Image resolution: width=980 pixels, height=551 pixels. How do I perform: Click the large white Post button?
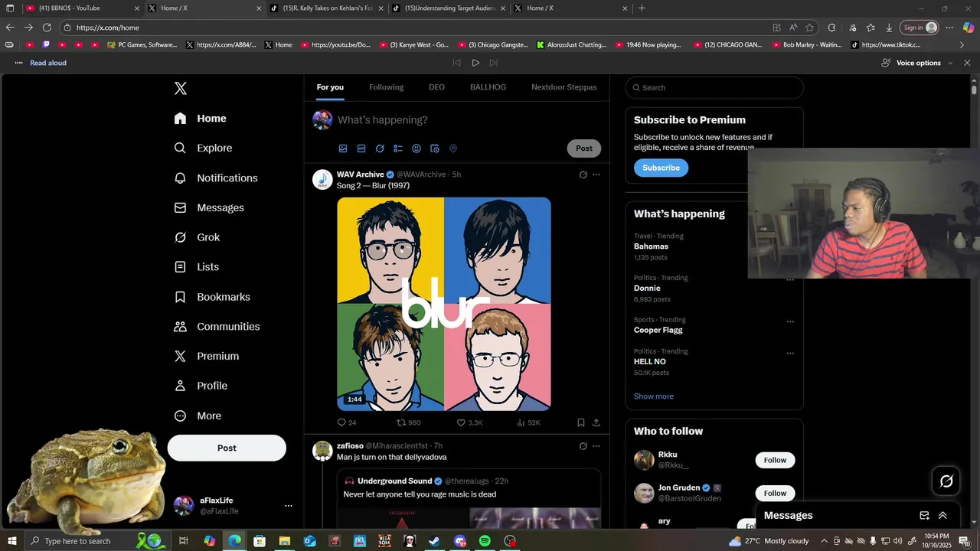(227, 448)
